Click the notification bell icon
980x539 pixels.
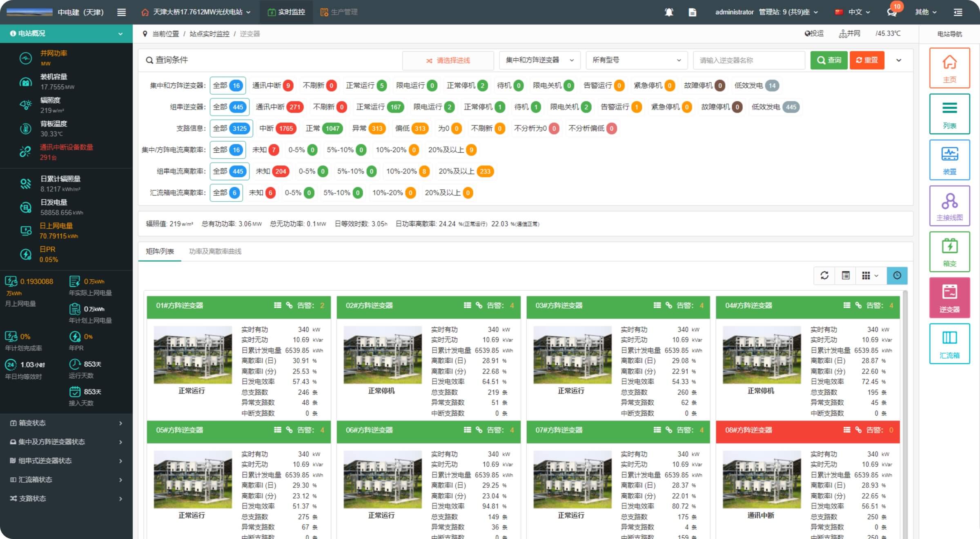(669, 12)
